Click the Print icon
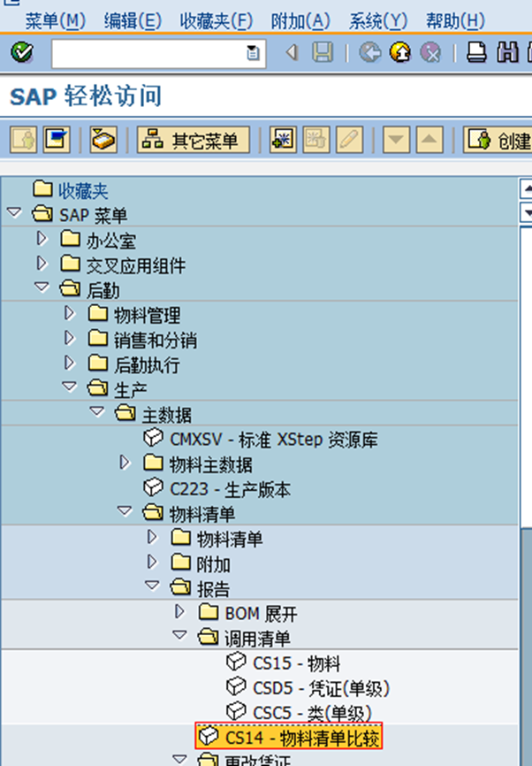Image resolution: width=532 pixels, height=766 pixels. pyautogui.click(x=475, y=52)
